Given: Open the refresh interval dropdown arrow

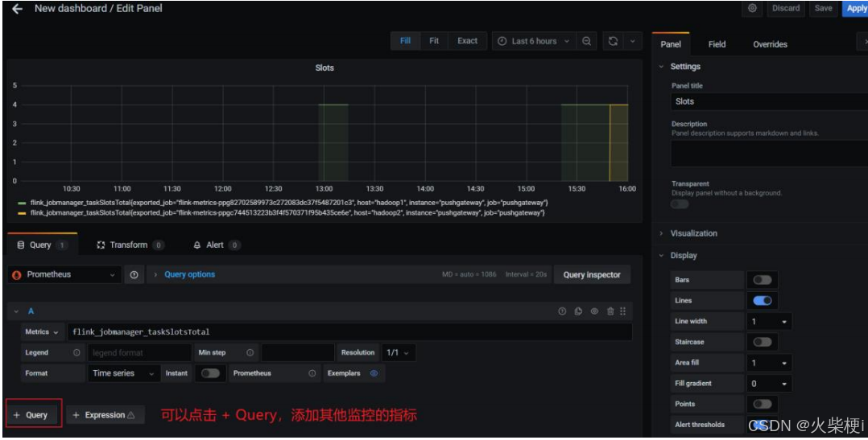Looking at the screenshot, I should click(633, 42).
